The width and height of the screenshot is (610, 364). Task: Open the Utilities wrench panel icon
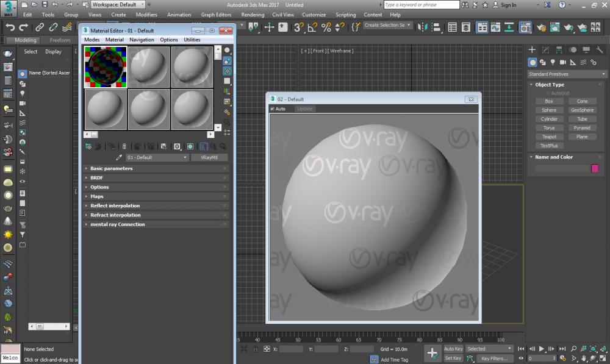click(x=600, y=50)
